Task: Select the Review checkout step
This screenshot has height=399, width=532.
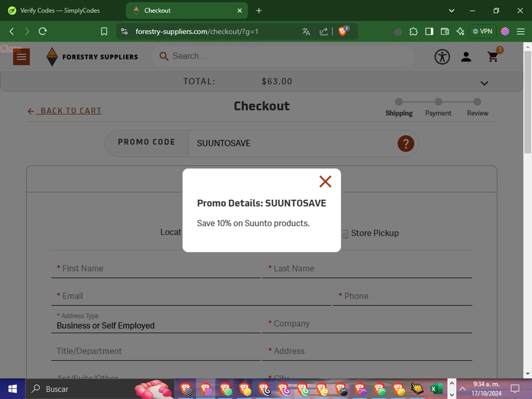Action: pyautogui.click(x=477, y=107)
